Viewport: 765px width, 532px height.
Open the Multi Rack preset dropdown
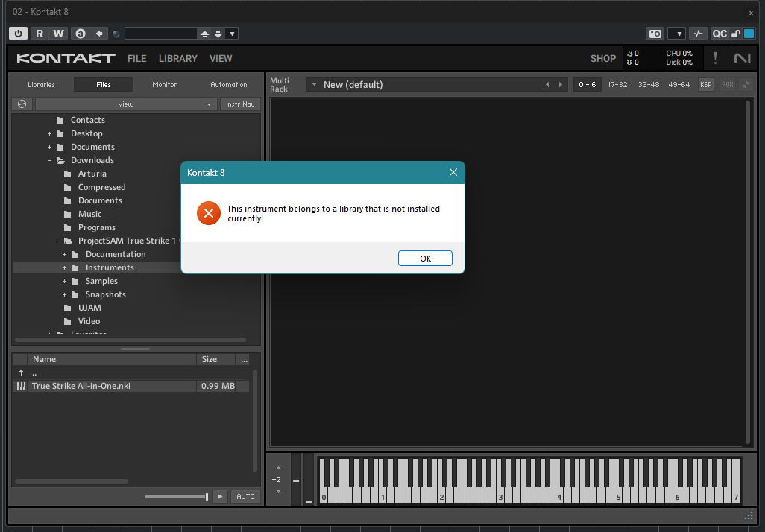pyautogui.click(x=314, y=85)
